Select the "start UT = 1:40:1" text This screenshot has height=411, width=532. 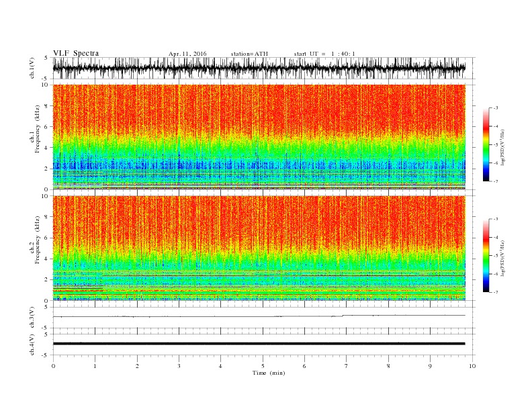click(x=324, y=54)
